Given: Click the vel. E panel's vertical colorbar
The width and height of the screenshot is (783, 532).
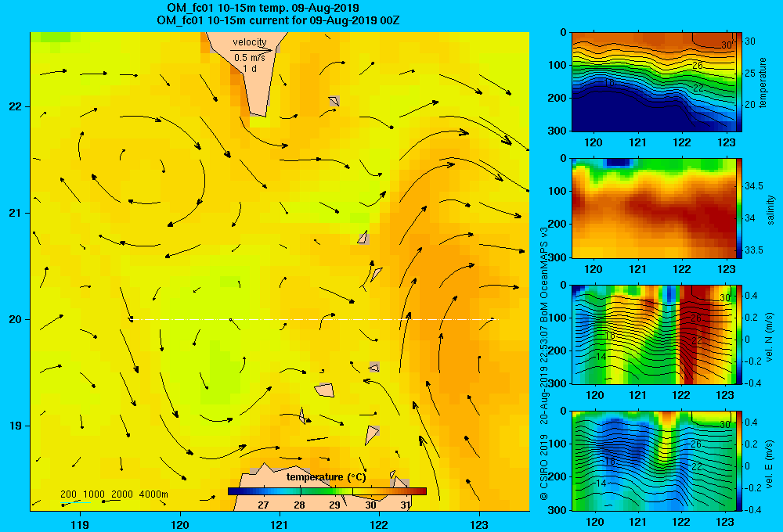Looking at the screenshot, I should tap(739, 461).
